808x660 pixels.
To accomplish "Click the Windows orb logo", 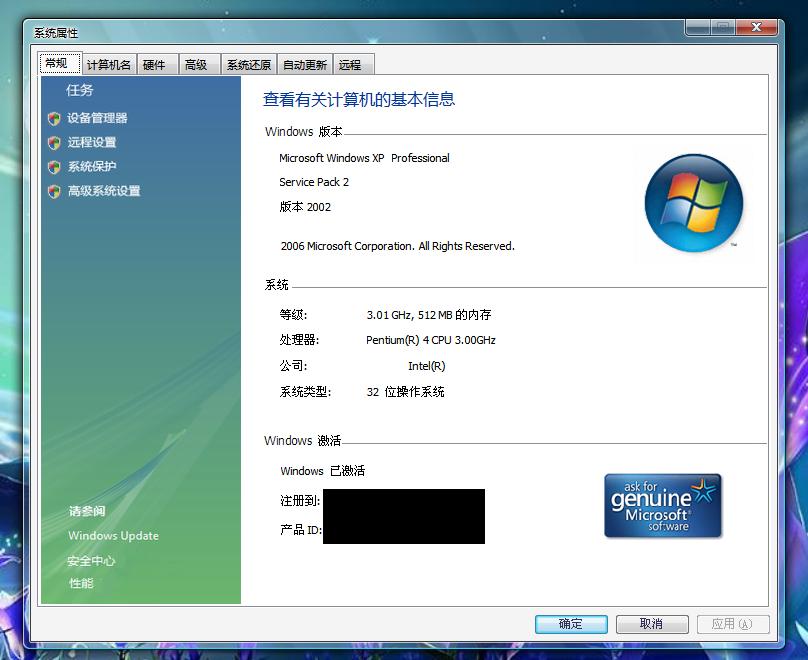I will pyautogui.click(x=694, y=203).
